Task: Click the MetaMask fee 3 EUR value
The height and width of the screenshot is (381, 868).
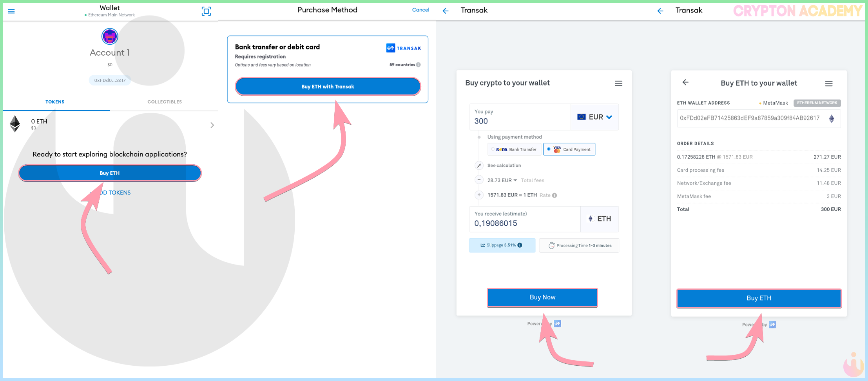Action: pos(834,196)
